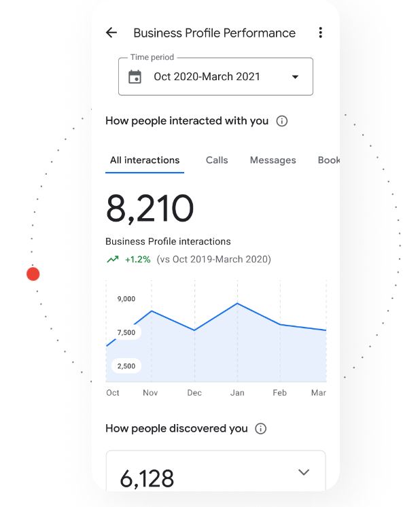Click info icon beside 'How people interacted'
This screenshot has width=420, height=507.
pos(282,121)
